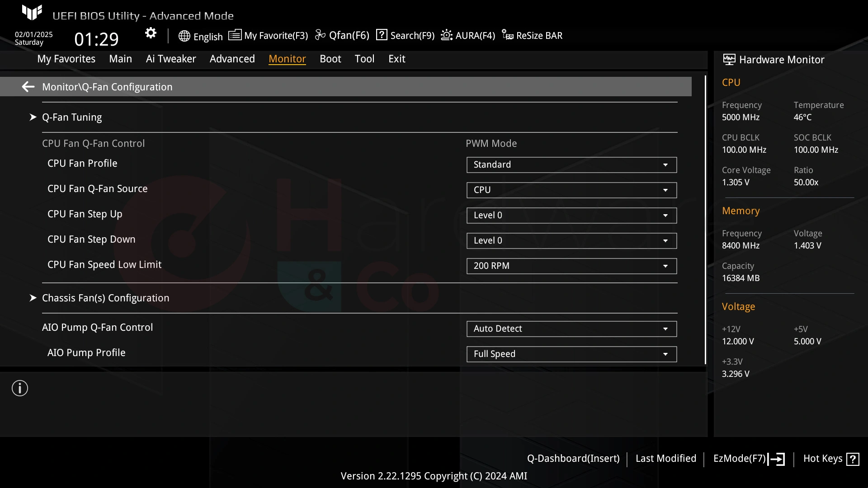The width and height of the screenshot is (868, 488).
Task: Click Hot Keys label
Action: click(823, 459)
